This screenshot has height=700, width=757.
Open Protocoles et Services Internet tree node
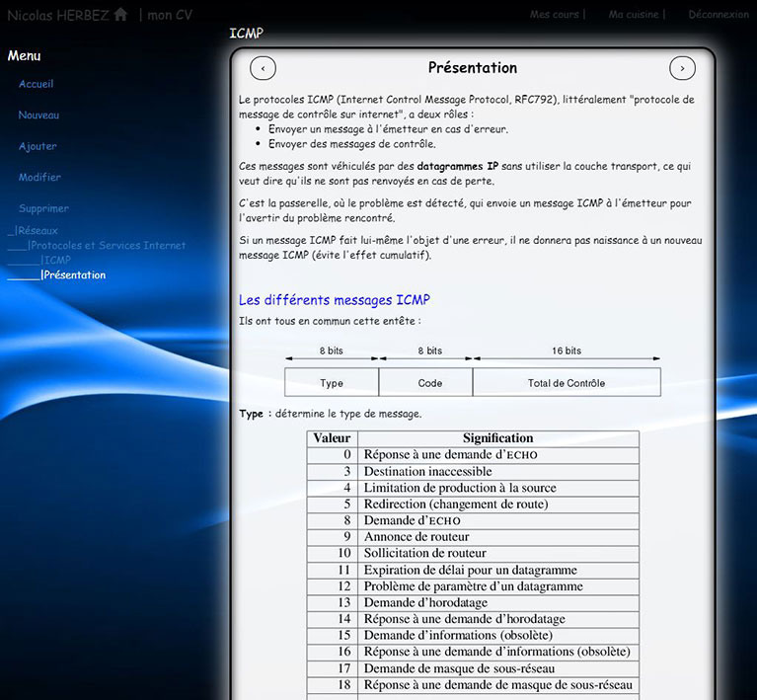(107, 246)
